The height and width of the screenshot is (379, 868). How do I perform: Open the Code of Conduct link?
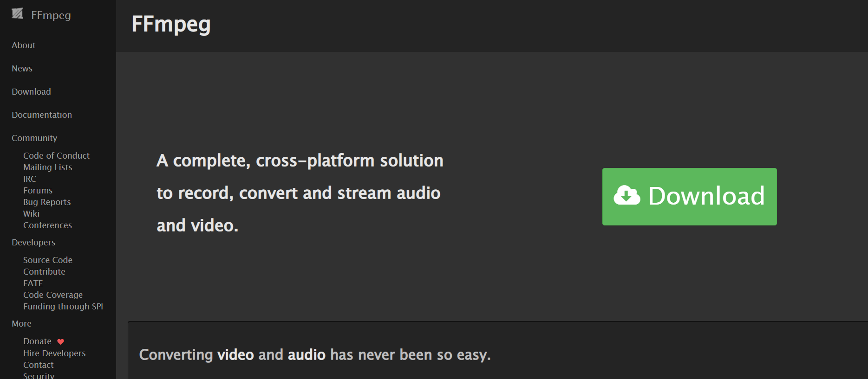[x=56, y=156]
